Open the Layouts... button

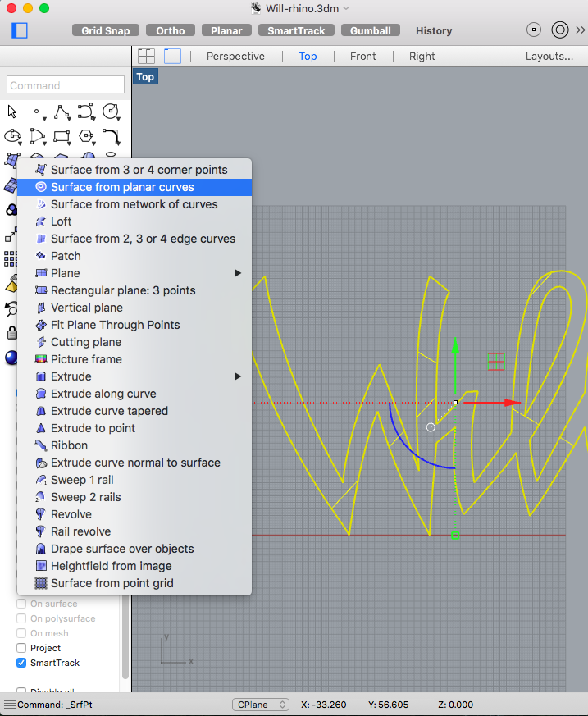click(549, 56)
